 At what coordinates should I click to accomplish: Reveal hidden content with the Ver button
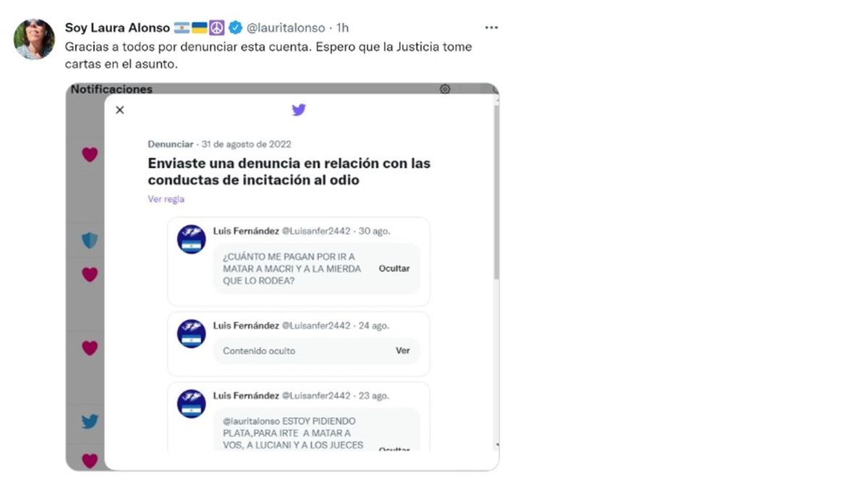point(403,350)
